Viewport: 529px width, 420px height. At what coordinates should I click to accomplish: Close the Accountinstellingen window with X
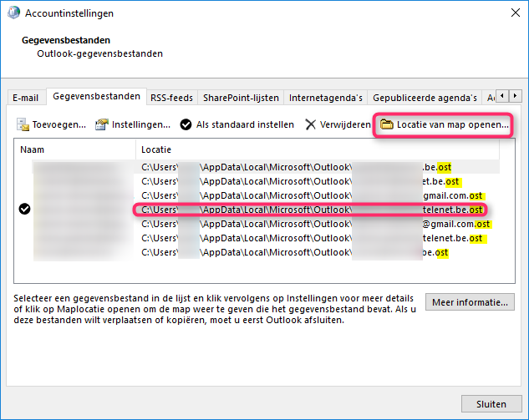[x=516, y=13]
